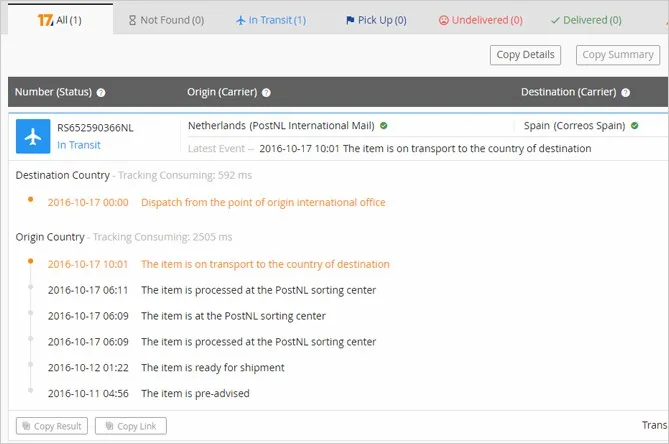Click the Destination Country heading
This screenshot has height=444, width=669.
(x=63, y=175)
